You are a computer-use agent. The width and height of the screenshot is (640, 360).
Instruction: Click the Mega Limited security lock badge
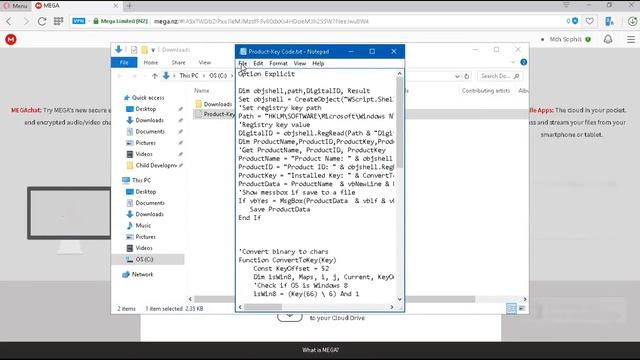[120, 21]
